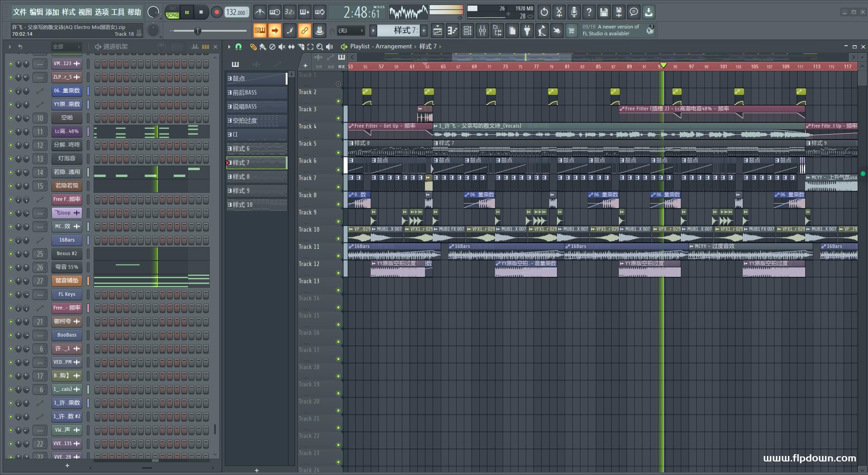This screenshot has width=868, height=475.
Task: Open the tempo tapper icon
Action: pyautogui.click(x=542, y=31)
